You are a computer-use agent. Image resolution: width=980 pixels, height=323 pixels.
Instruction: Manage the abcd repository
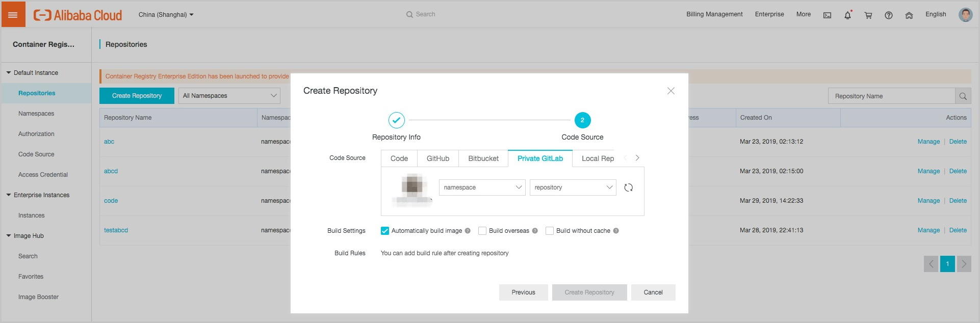pyautogui.click(x=929, y=171)
